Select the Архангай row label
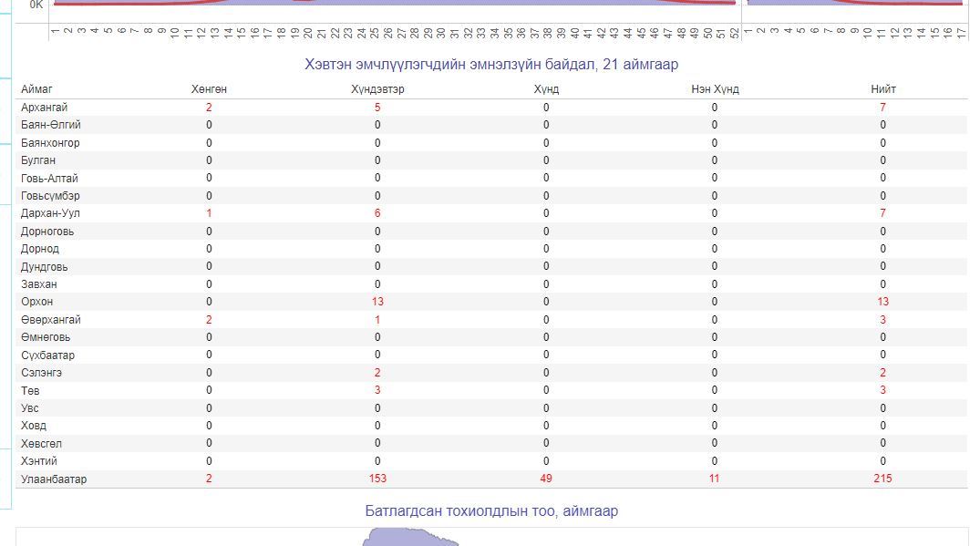The width and height of the screenshot is (980, 546). (44, 108)
